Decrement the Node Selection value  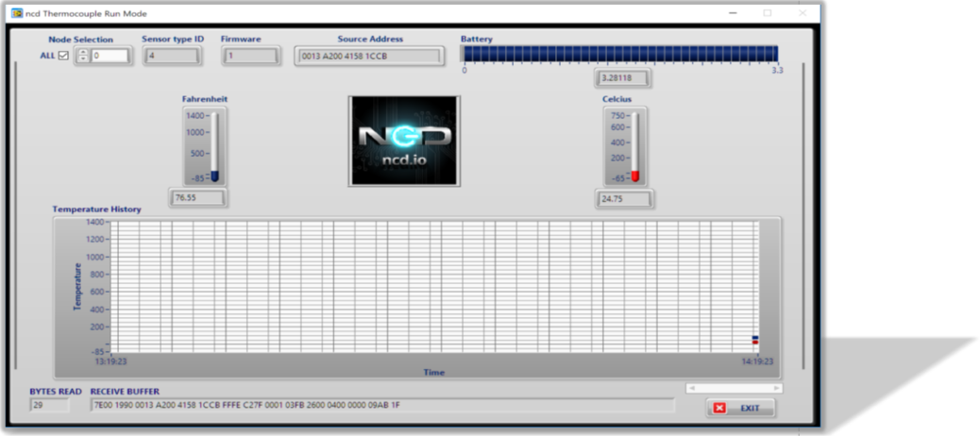coord(82,60)
